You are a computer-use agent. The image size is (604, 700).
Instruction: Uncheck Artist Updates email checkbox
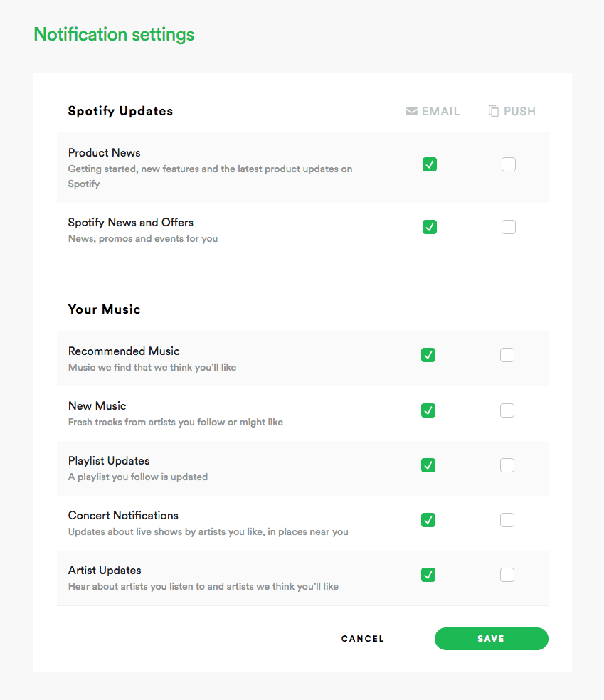pos(428,575)
